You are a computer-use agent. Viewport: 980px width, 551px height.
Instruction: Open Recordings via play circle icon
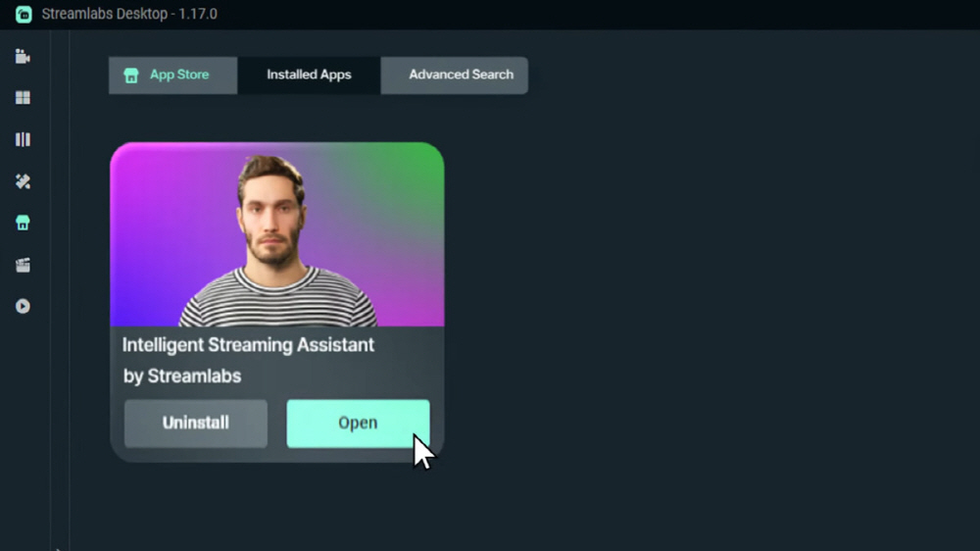[23, 306]
